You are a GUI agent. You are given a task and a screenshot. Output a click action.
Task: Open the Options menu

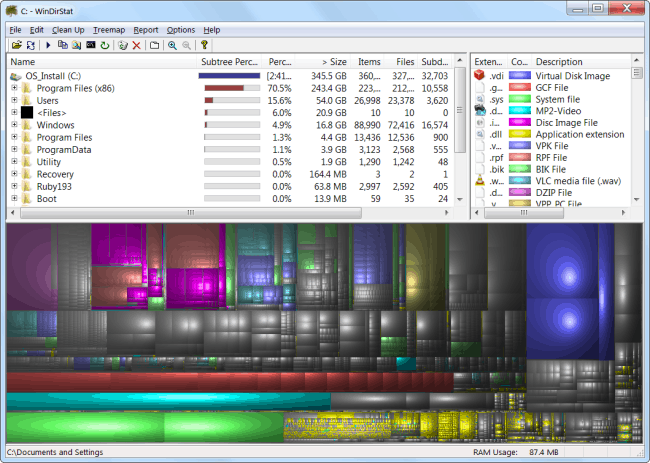[181, 30]
